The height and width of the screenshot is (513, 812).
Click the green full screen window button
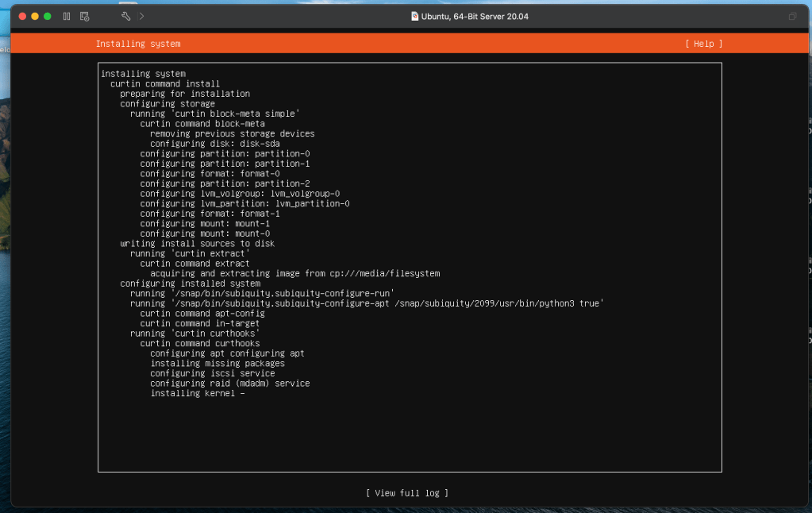click(x=48, y=16)
